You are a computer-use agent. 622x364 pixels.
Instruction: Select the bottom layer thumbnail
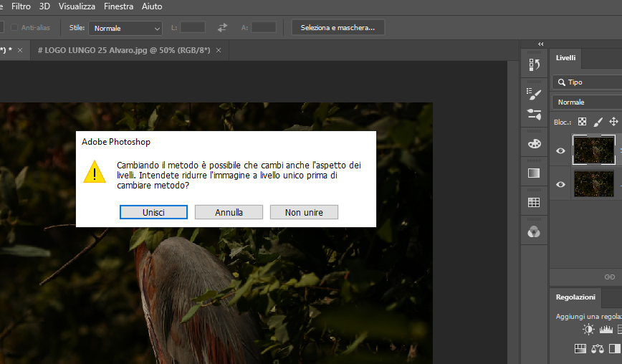coord(594,183)
